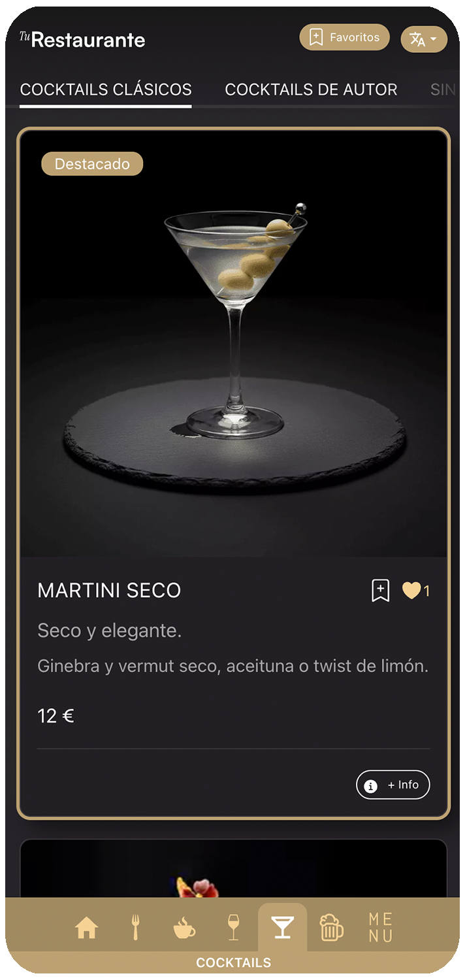
Task: Open the language translation dropdown
Action: coord(424,39)
